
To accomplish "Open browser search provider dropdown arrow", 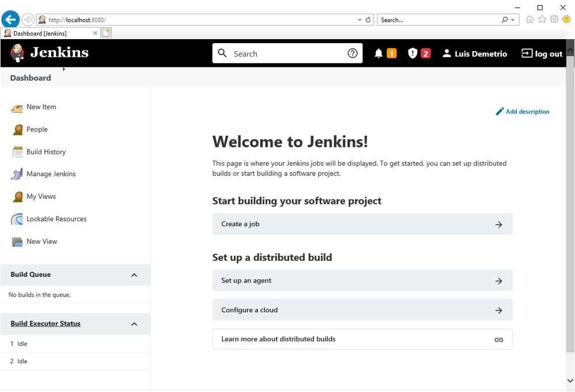I will [x=513, y=20].
